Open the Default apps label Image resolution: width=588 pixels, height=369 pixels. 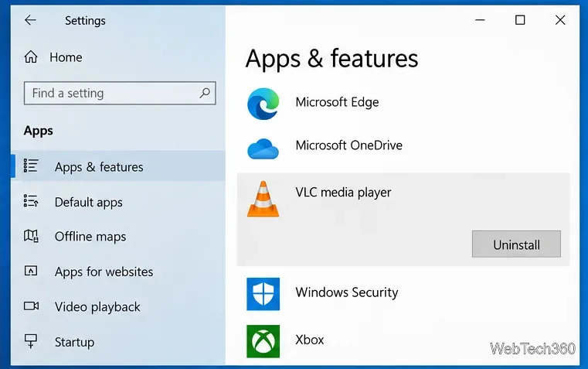point(89,203)
